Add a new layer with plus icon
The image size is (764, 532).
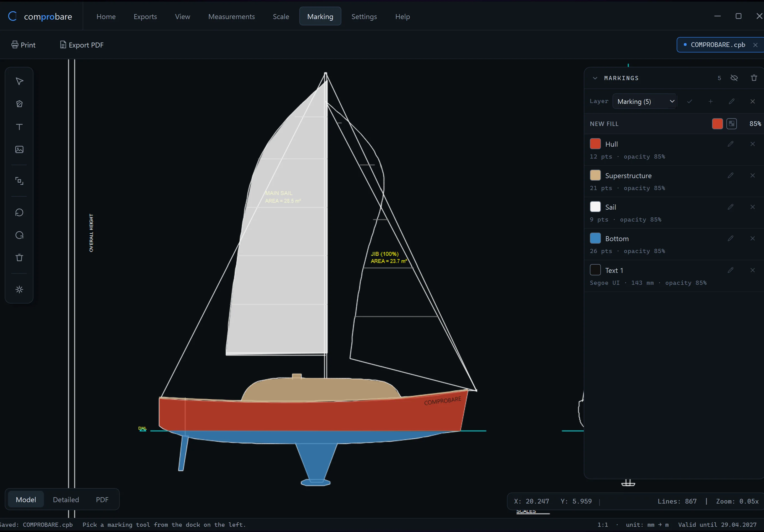(x=710, y=101)
